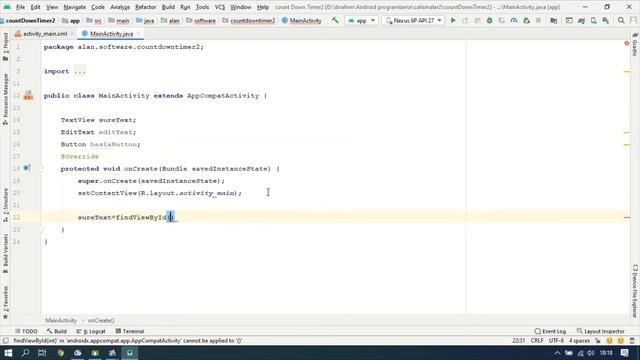Viewport: 640px width, 360px height.
Task: Click the taskbar clock showing 18:18
Action: [x=607, y=353]
